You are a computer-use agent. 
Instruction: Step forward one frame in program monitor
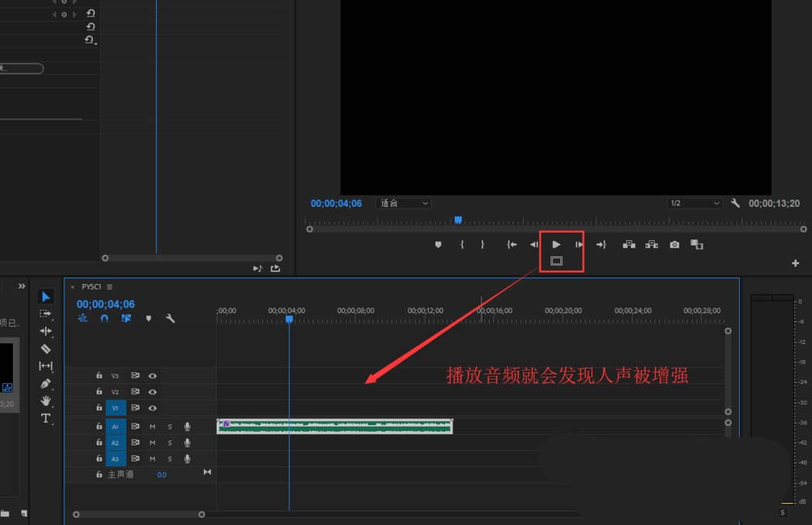pyautogui.click(x=578, y=244)
